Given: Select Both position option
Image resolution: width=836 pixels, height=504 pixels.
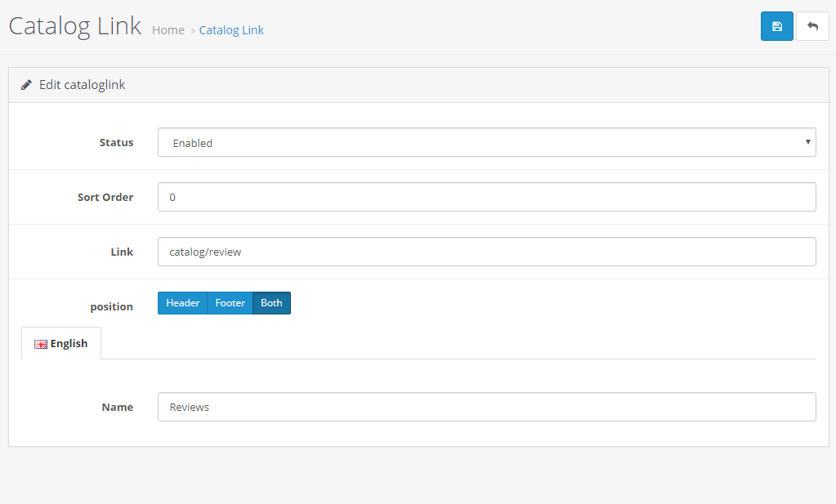Looking at the screenshot, I should click(x=271, y=303).
